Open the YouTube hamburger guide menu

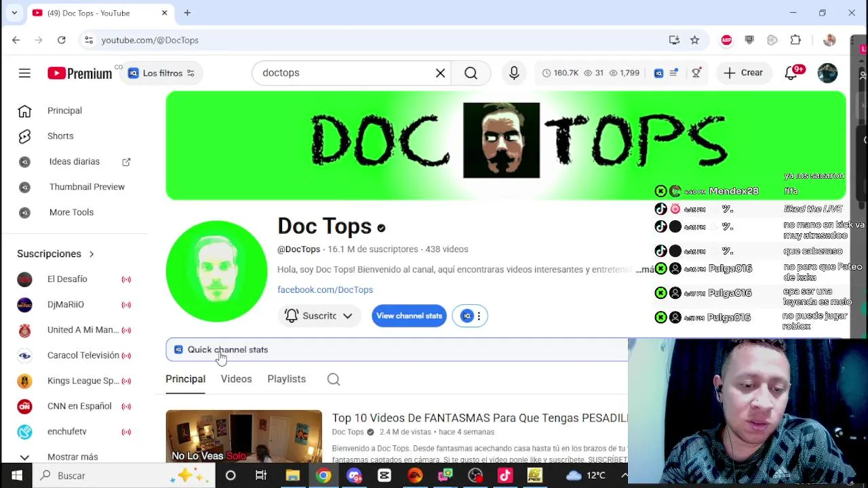(x=24, y=73)
